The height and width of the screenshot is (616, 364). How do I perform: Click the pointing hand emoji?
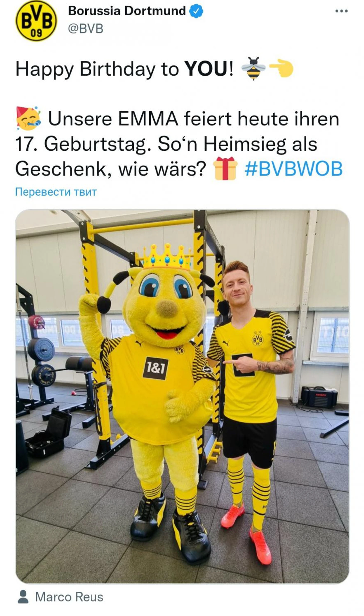coord(281,68)
